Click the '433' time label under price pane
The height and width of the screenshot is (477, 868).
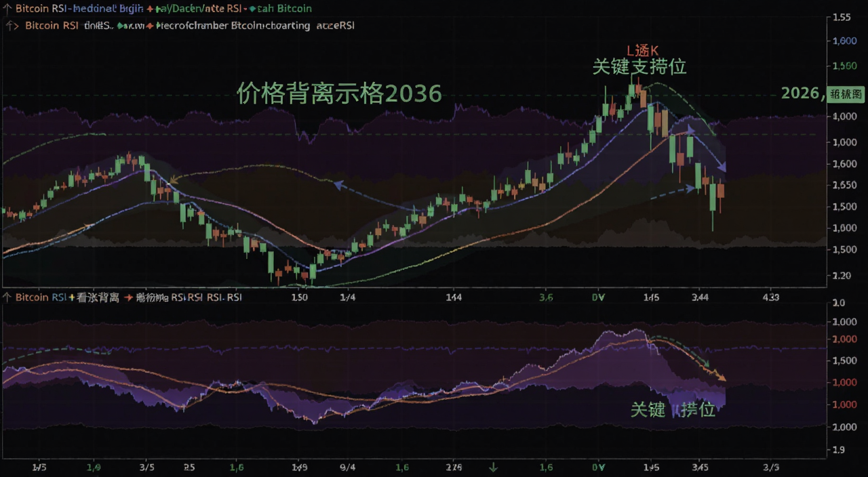point(770,297)
